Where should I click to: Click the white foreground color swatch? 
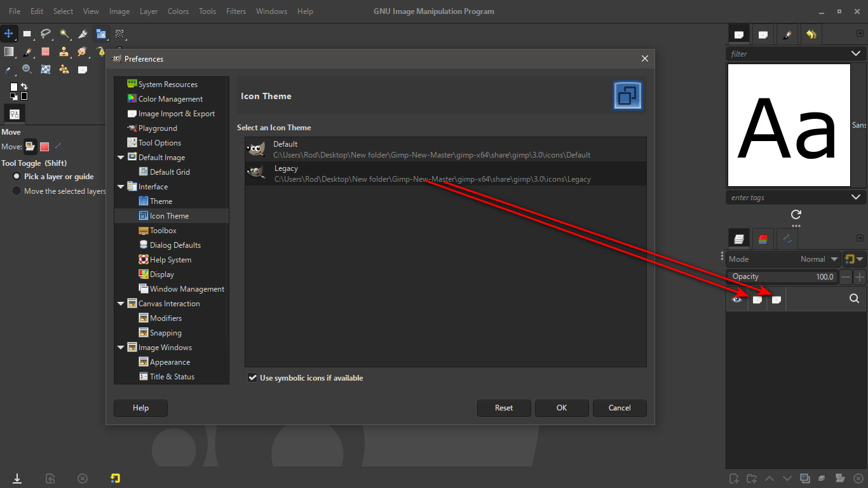click(14, 87)
